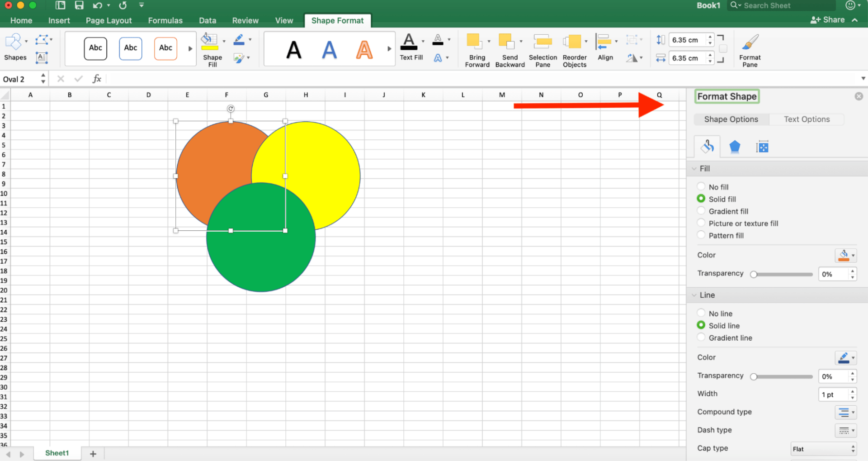Select the Gradient fill radio button

[x=701, y=210]
